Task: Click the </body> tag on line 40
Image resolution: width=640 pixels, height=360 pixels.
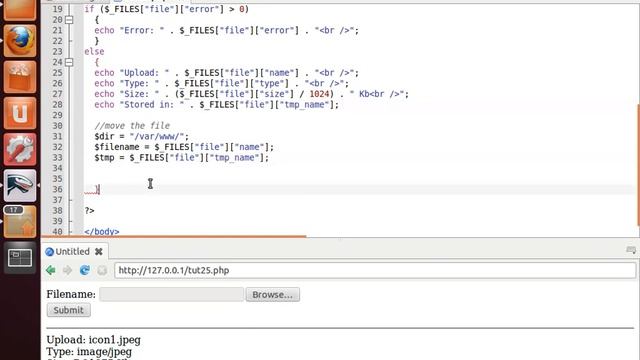Action: [x=102, y=231]
